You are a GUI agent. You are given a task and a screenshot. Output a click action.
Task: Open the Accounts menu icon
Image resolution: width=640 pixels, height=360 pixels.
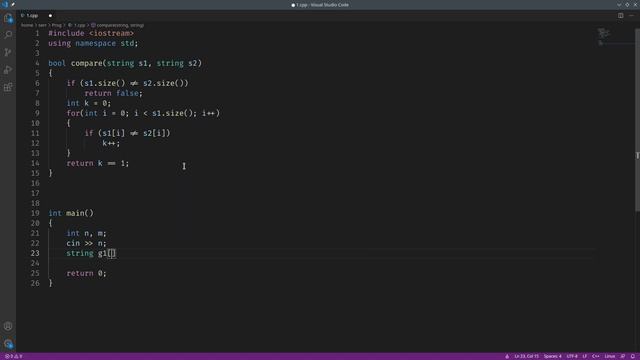point(8,326)
